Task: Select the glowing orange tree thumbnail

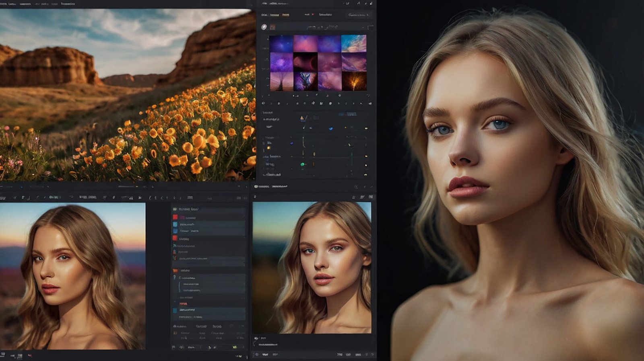Action: point(354,82)
